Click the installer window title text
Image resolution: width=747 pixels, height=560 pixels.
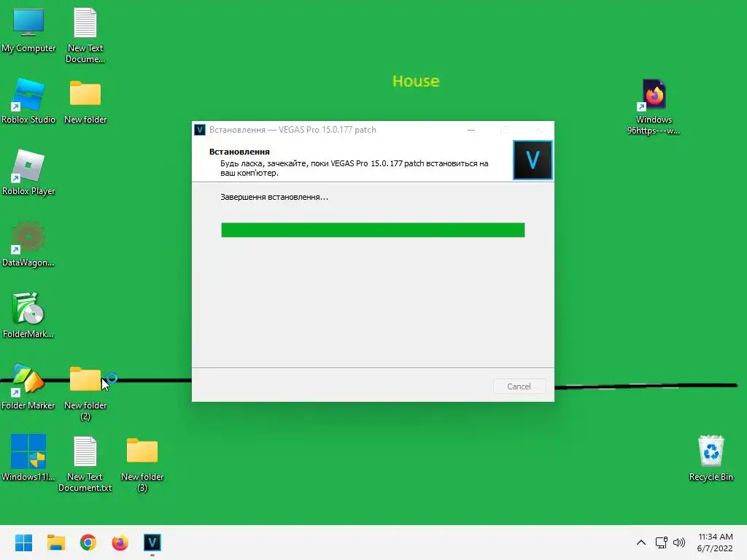[293, 130]
